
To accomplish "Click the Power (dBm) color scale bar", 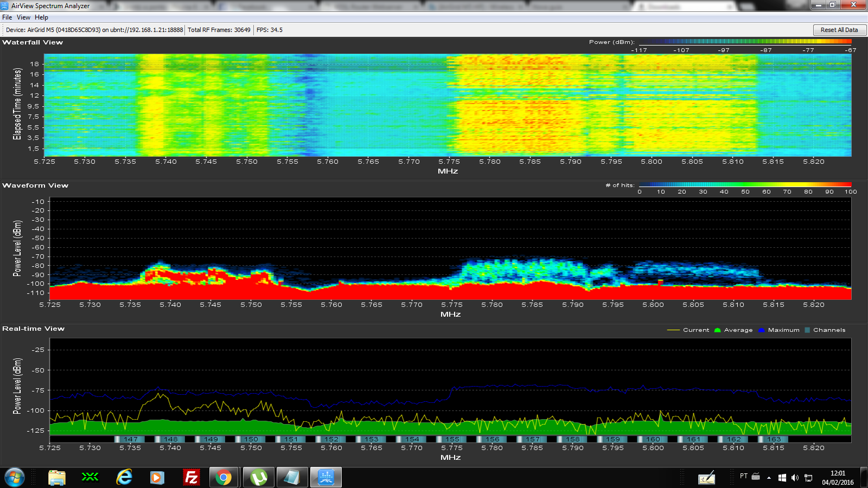I will [x=745, y=42].
